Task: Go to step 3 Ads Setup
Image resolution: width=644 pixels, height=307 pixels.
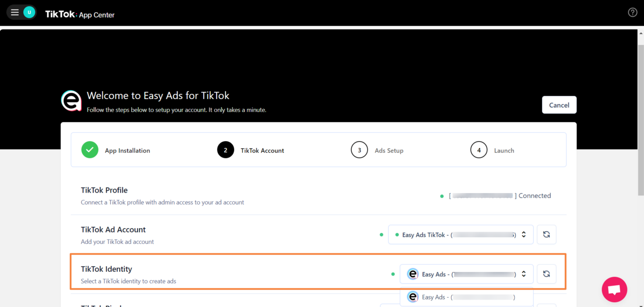Action: click(377, 150)
